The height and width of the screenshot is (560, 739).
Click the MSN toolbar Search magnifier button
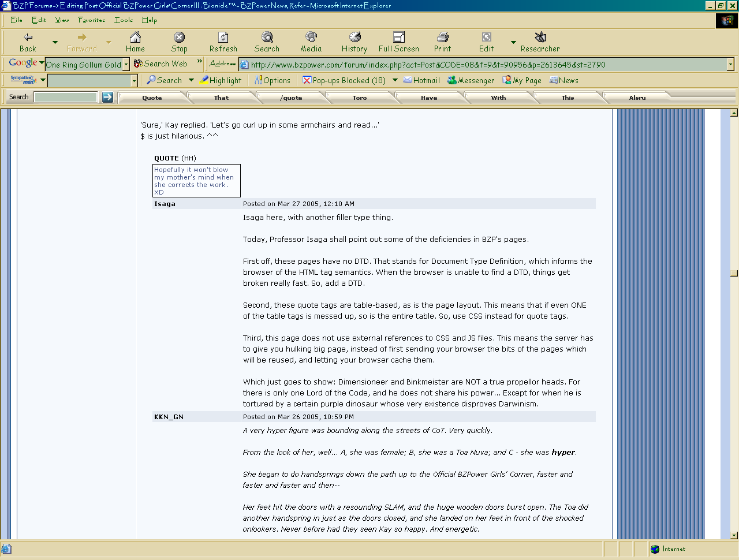tap(164, 80)
